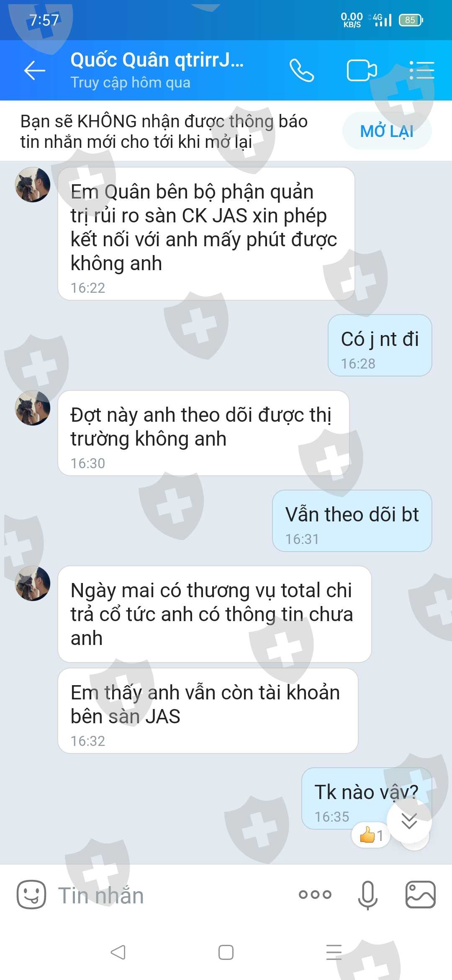Tap Android home square button
This screenshot has width=452, height=980.
point(226,952)
